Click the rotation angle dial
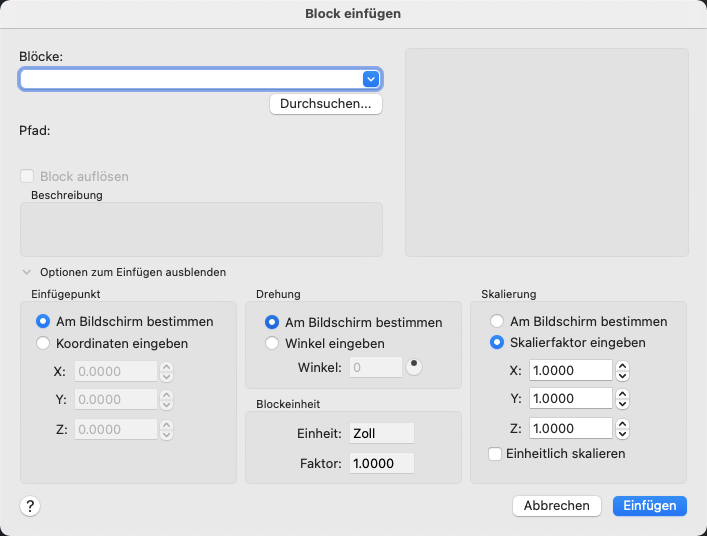The width and height of the screenshot is (707, 536). coord(414,366)
